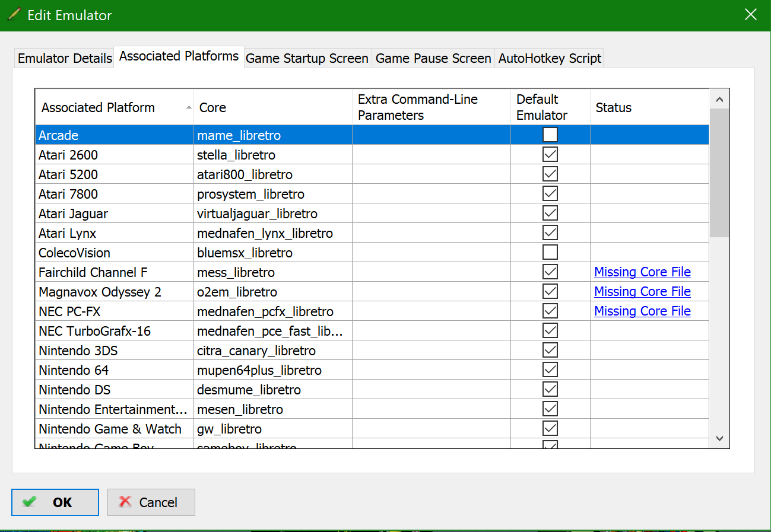
Task: Select the Arcade platform row
Action: pyautogui.click(x=372, y=135)
